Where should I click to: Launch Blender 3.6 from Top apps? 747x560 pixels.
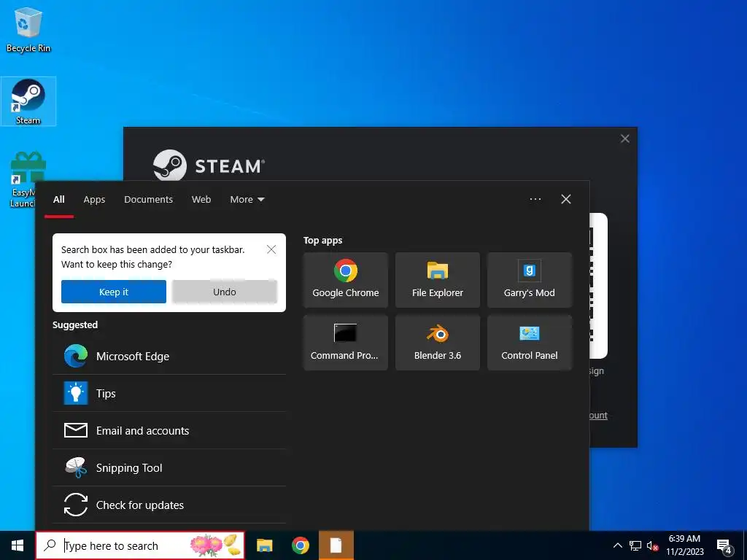(x=438, y=343)
